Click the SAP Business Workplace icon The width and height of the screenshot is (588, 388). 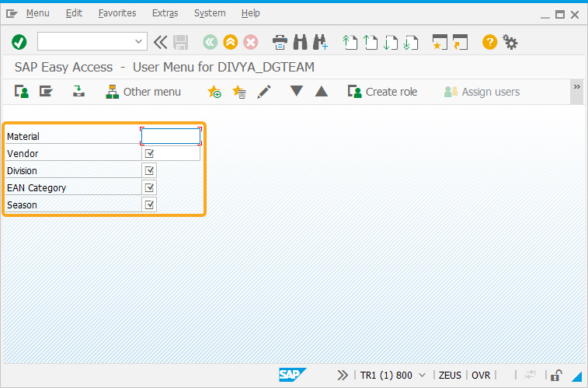click(x=78, y=91)
